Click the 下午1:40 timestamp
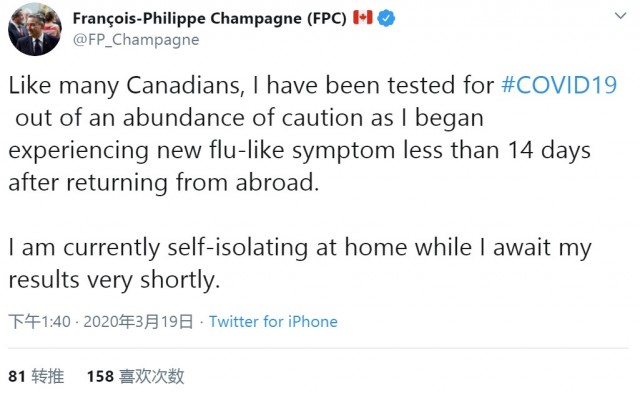The image size is (640, 393). coord(40,322)
